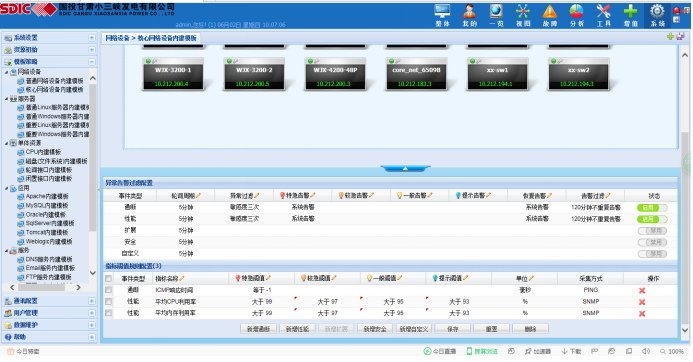Check the 平均CPU利用率 row checkbox
Viewport: 693px width, 362px height.
click(108, 301)
